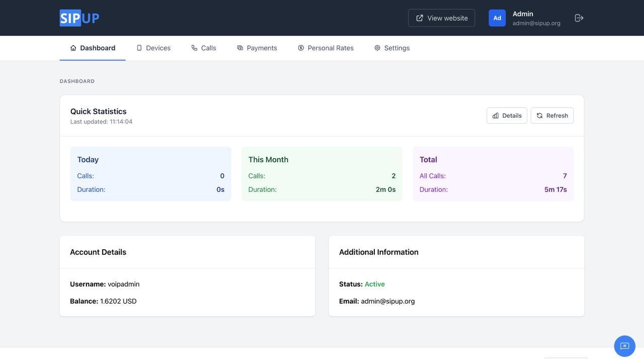Click the Payments banknote icon
The width and height of the screenshot is (644, 359).
click(x=240, y=48)
